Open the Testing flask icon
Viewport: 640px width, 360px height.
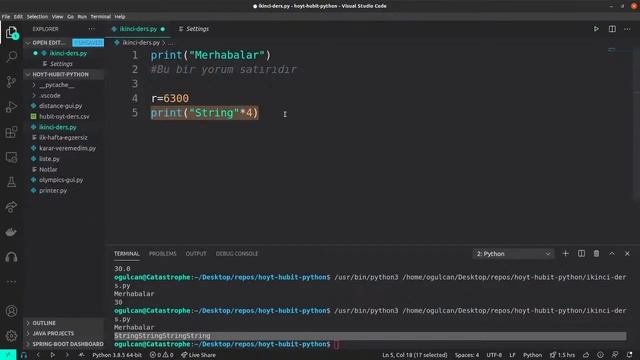(x=11, y=182)
